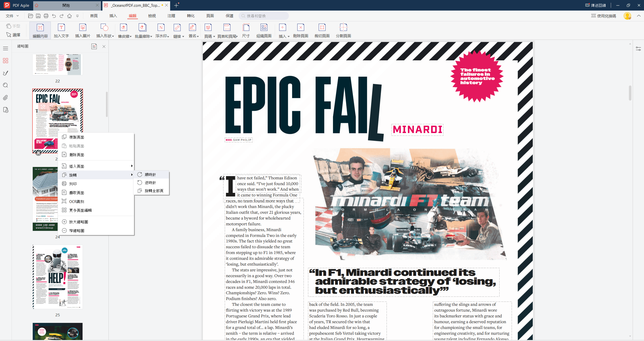Toggle the sidebar hamburger menu icon
Viewport: 644px width, 341px height.
[x=6, y=48]
